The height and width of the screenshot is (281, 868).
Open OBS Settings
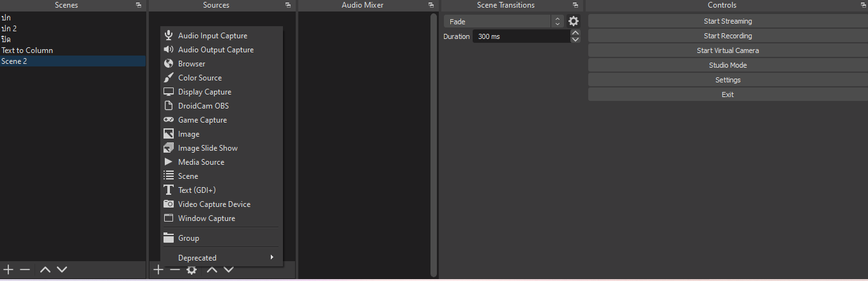click(727, 80)
